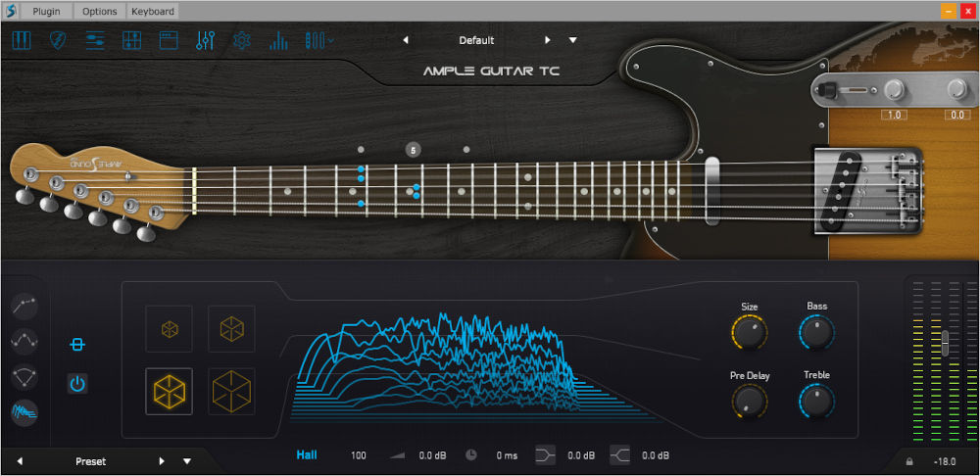Select the compressor curve effect icon

pyautogui.click(x=24, y=306)
